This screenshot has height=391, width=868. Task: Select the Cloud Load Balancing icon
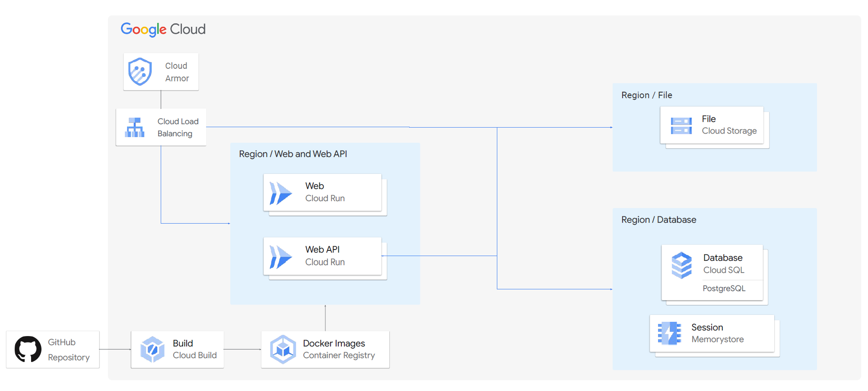(135, 128)
